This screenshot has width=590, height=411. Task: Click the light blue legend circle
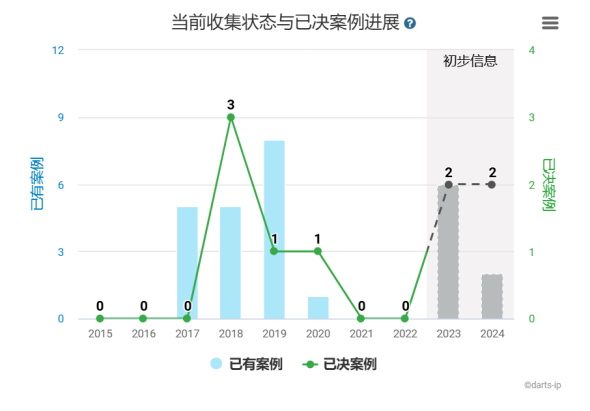[216, 364]
